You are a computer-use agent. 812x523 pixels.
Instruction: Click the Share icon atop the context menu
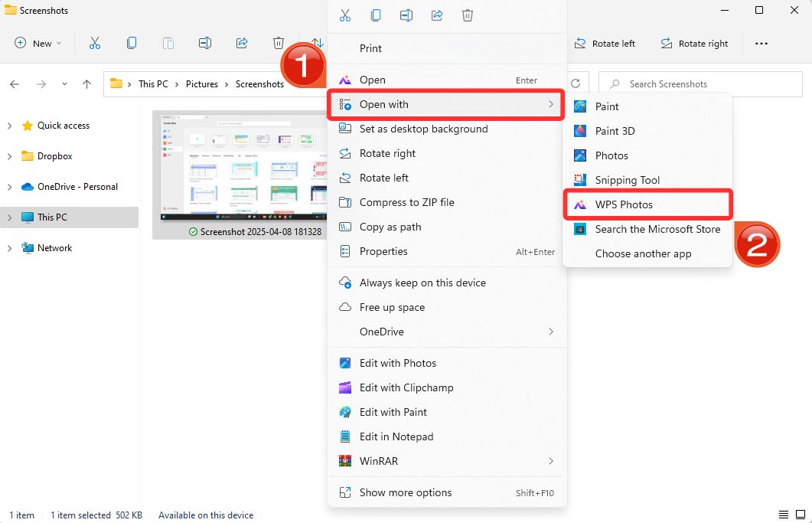[437, 15]
